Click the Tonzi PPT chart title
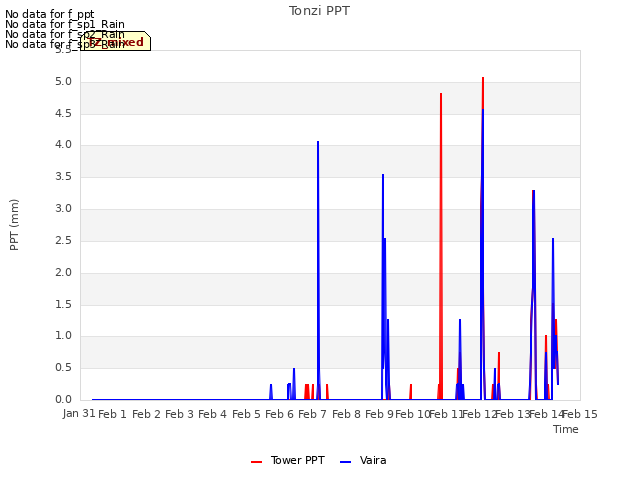This screenshot has width=640, height=480. pyautogui.click(x=319, y=11)
